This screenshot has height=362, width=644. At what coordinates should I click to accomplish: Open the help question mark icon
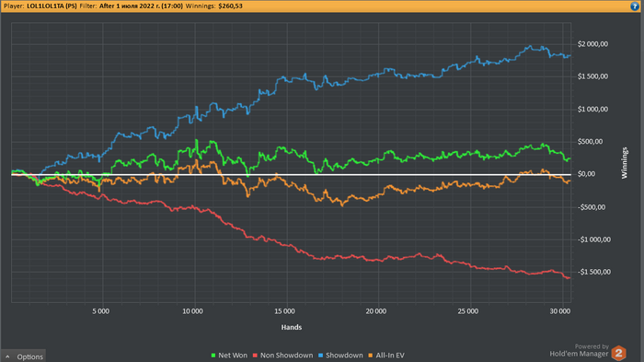pyautogui.click(x=635, y=6)
